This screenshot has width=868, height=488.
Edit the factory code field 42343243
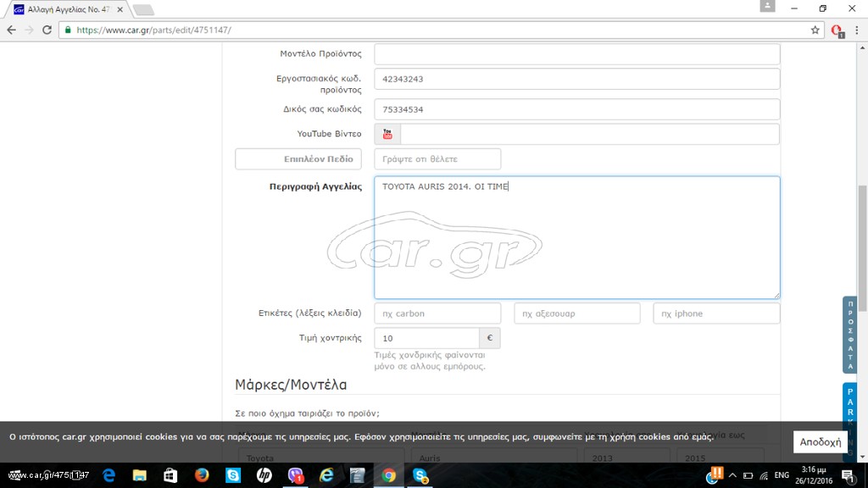[576, 79]
